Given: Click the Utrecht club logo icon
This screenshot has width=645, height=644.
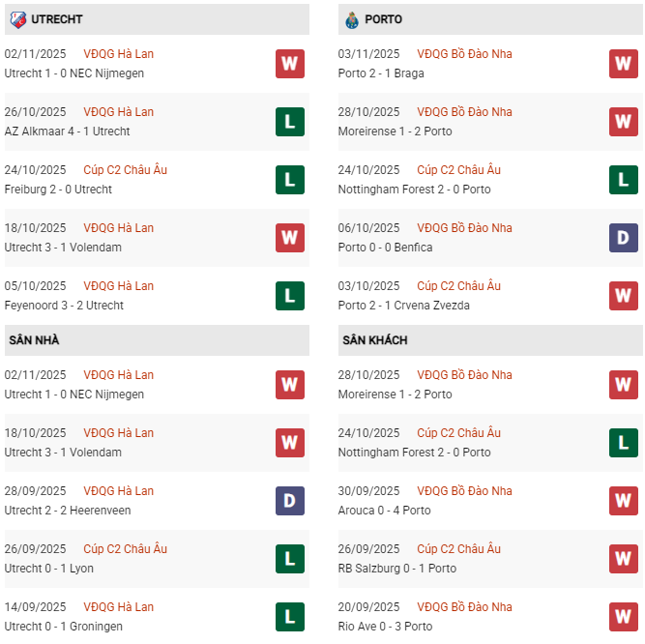Looking at the screenshot, I should coord(15,19).
